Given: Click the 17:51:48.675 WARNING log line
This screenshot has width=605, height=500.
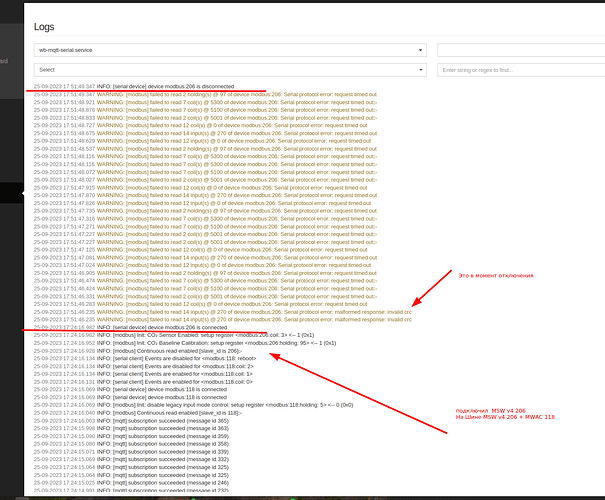Looking at the screenshot, I should click(x=205, y=133).
